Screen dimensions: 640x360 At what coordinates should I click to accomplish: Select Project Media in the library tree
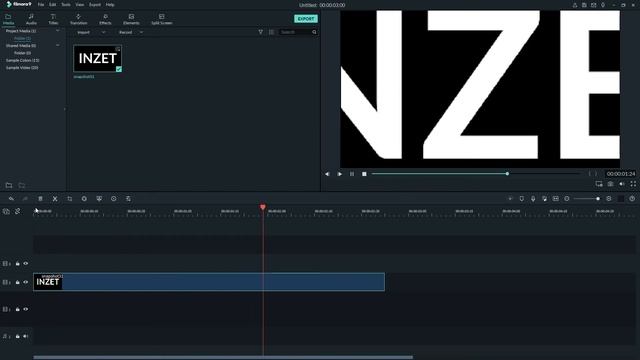pos(21,31)
